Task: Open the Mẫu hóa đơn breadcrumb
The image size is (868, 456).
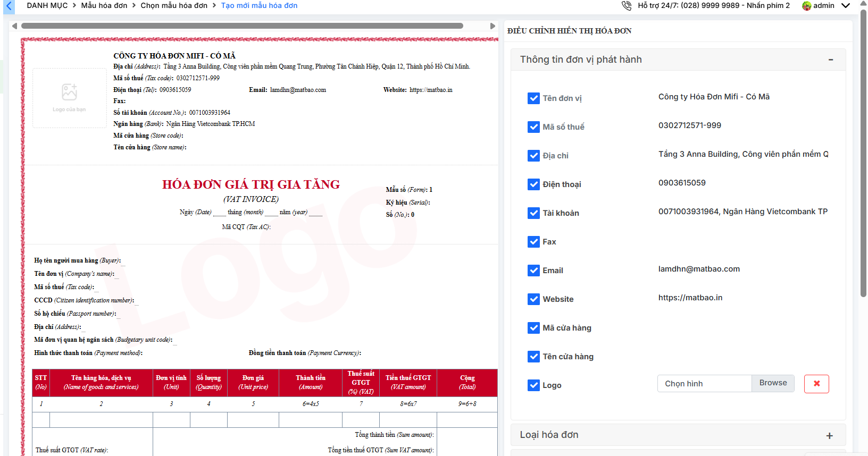Action: coord(104,5)
